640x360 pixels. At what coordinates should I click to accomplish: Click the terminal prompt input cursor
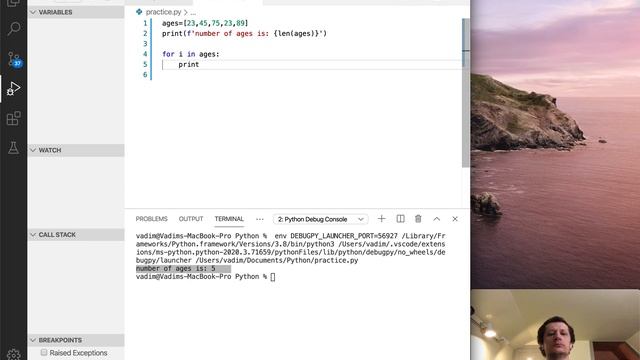click(x=273, y=277)
